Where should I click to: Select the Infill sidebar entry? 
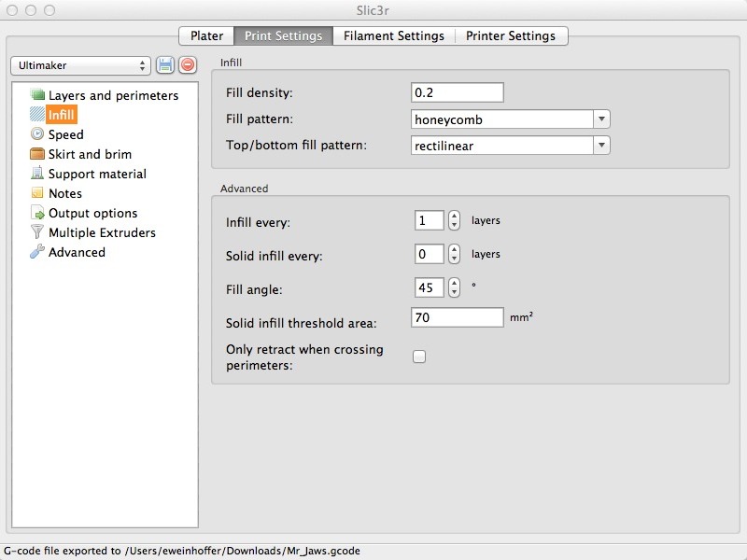(61, 115)
